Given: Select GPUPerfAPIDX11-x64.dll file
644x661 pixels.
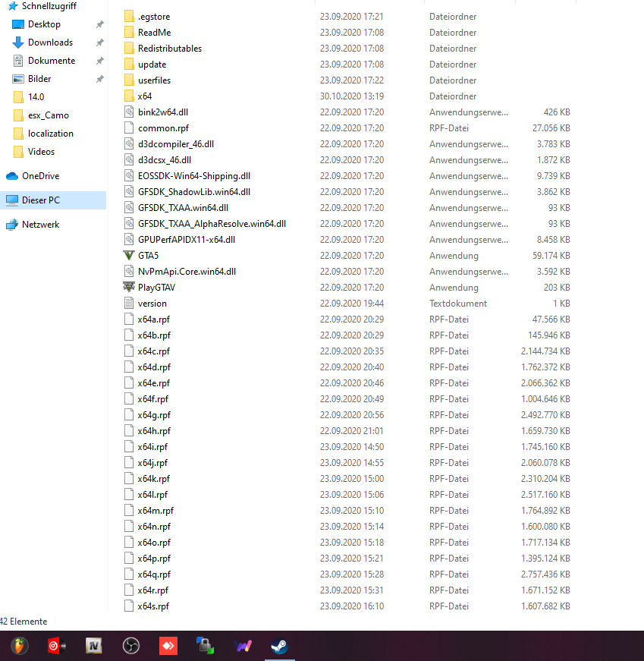Looking at the screenshot, I should click(187, 240).
